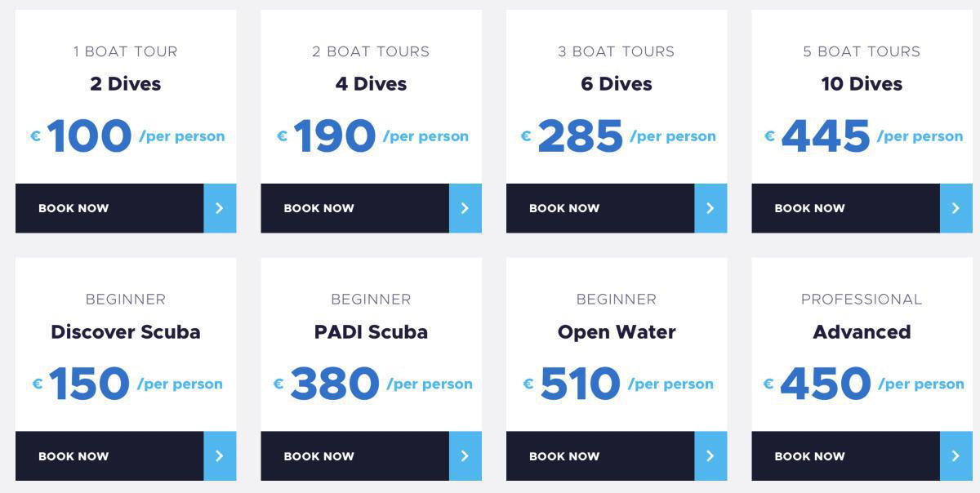Click the €380 PADI Scuba price
980x493 pixels.
click(x=334, y=384)
